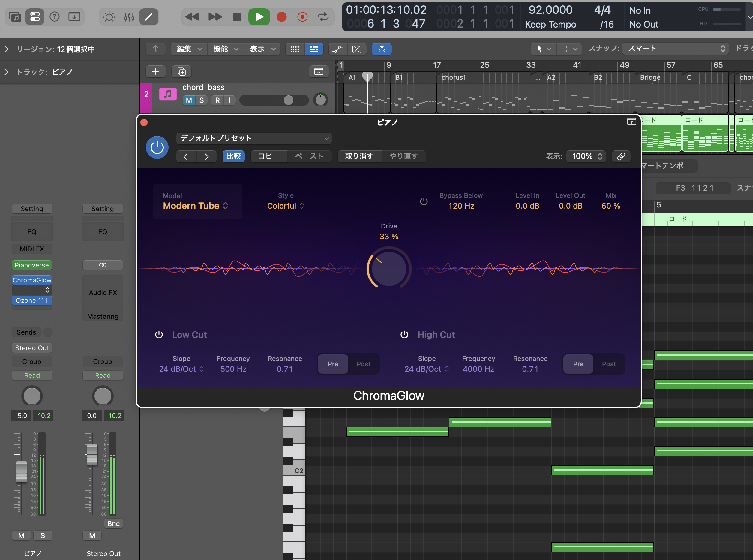Click the chord bass track volume slider
This screenshot has height=560, width=753.
[x=274, y=100]
